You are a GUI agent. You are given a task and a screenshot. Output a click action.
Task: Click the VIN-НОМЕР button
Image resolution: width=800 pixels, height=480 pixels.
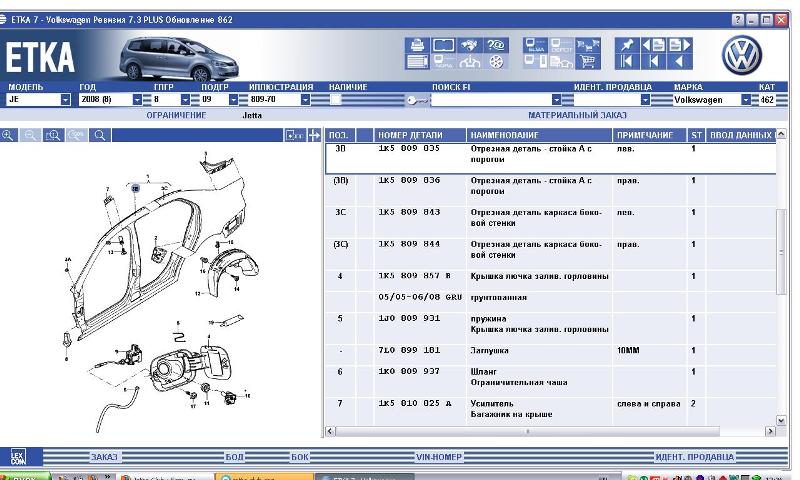[x=439, y=457]
